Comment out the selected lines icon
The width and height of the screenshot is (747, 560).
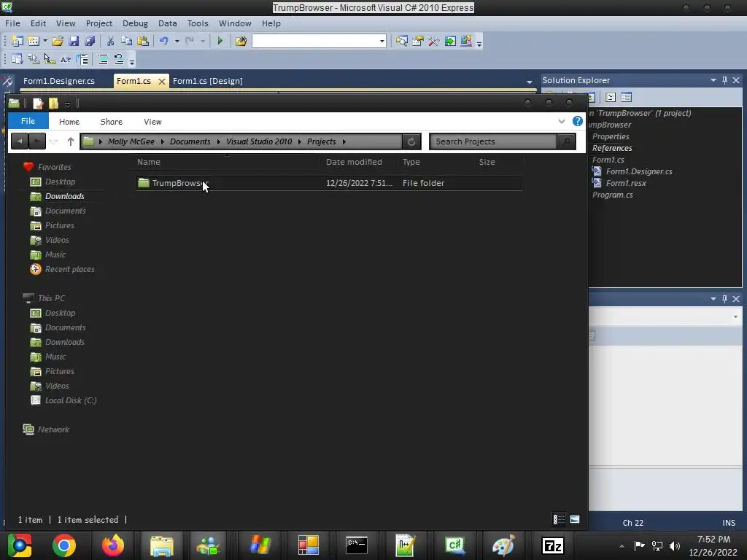(102, 59)
